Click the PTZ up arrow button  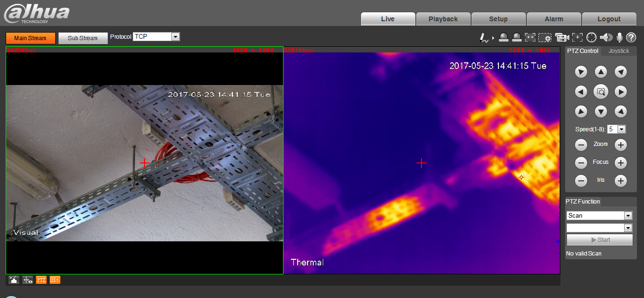pos(601,72)
